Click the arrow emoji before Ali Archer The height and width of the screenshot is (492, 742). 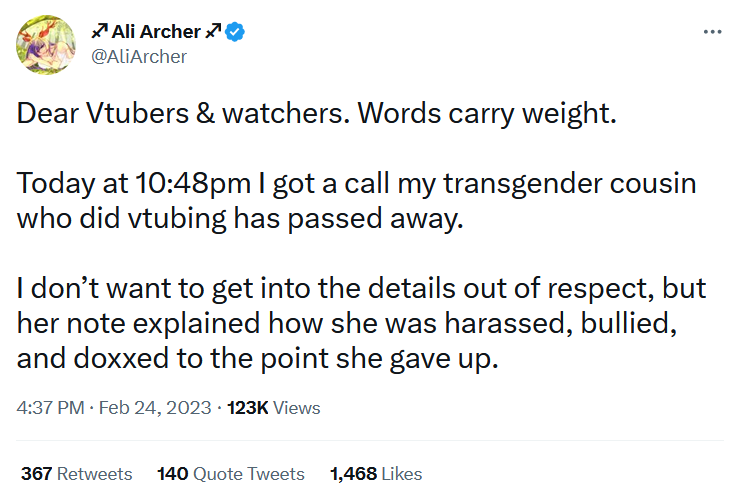(x=99, y=31)
